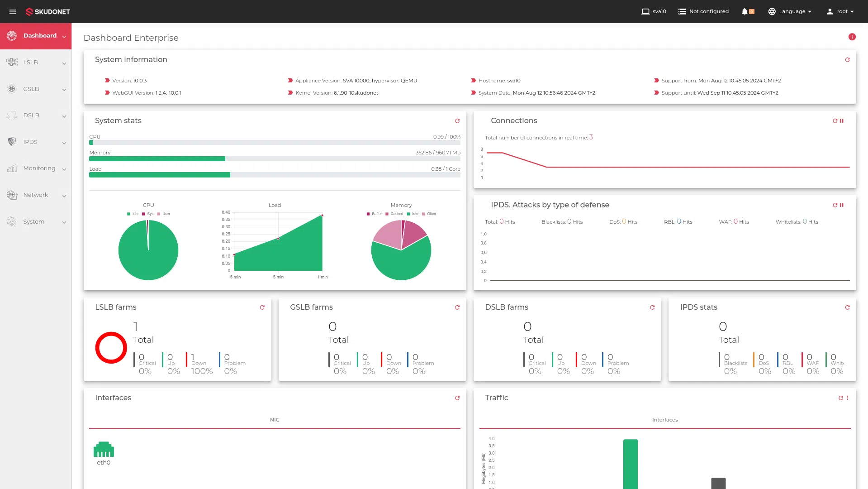This screenshot has width=868, height=489.
Task: Click the sva10 hostname link
Action: (654, 12)
